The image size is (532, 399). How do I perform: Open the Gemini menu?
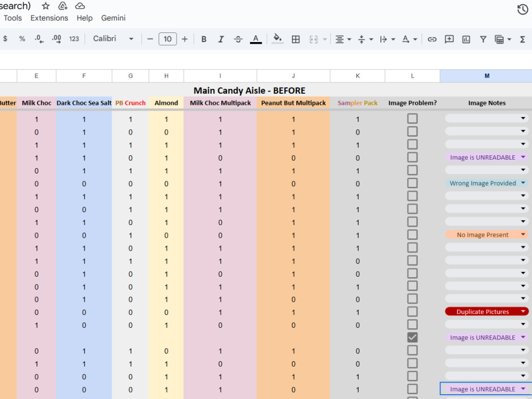point(113,18)
